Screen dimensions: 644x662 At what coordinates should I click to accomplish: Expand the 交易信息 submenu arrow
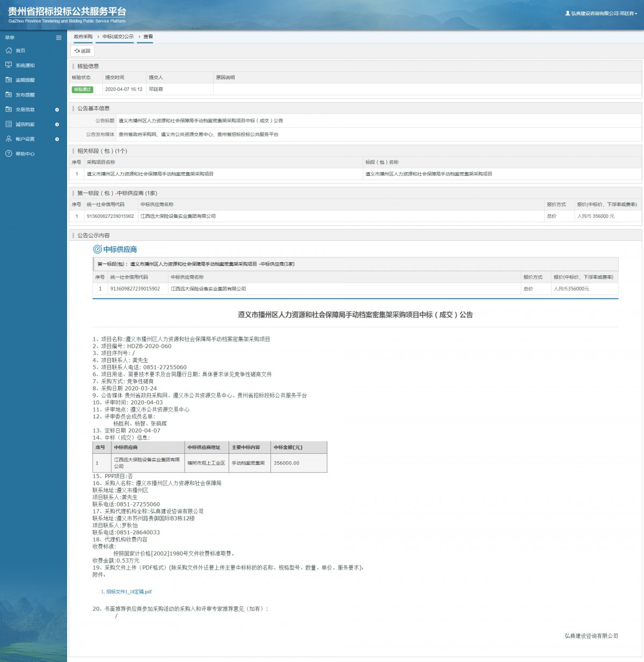[x=57, y=109]
